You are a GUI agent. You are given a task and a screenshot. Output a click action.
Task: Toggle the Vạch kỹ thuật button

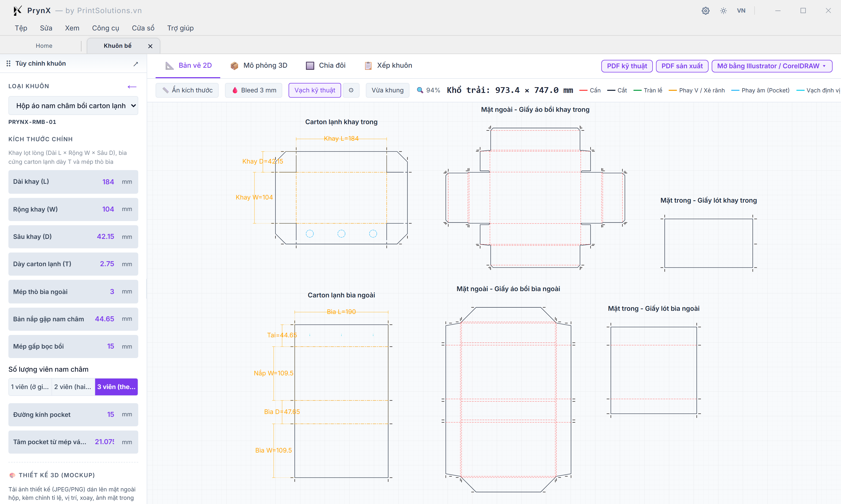[x=315, y=90]
